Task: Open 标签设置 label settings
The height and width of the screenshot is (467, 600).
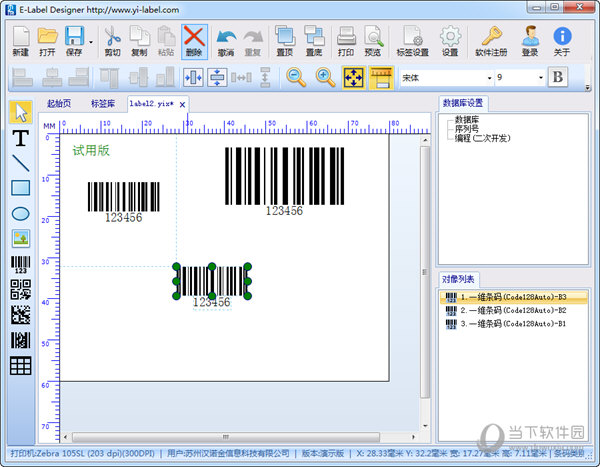Action: [x=412, y=41]
